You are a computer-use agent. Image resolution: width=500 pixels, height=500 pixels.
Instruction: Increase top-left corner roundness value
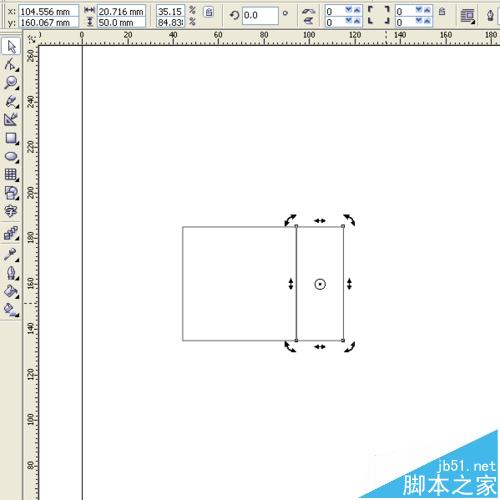(x=357, y=10)
